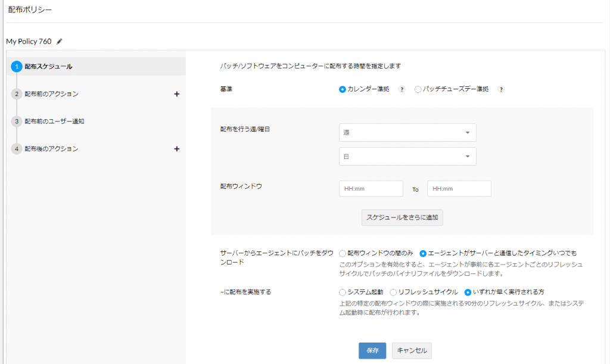Click the plus icon for 配布前のアクション
The height and width of the screenshot is (364, 610).
(x=176, y=94)
